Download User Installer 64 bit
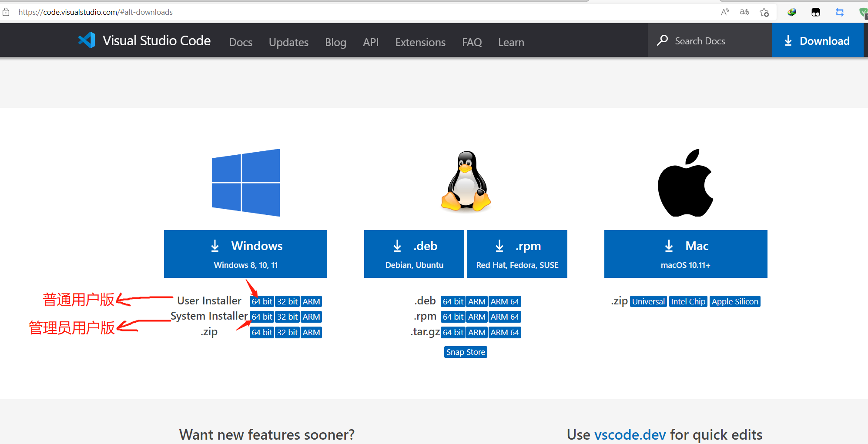The image size is (868, 444). 262,301
